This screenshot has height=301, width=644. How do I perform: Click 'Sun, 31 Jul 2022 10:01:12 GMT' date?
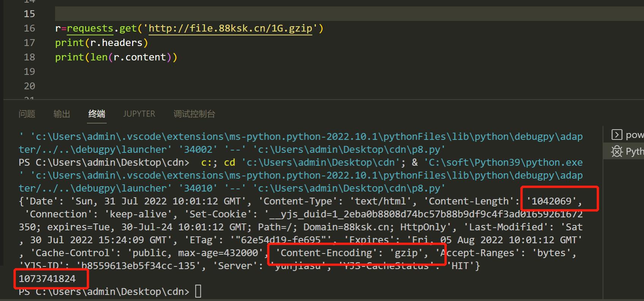[158, 201]
